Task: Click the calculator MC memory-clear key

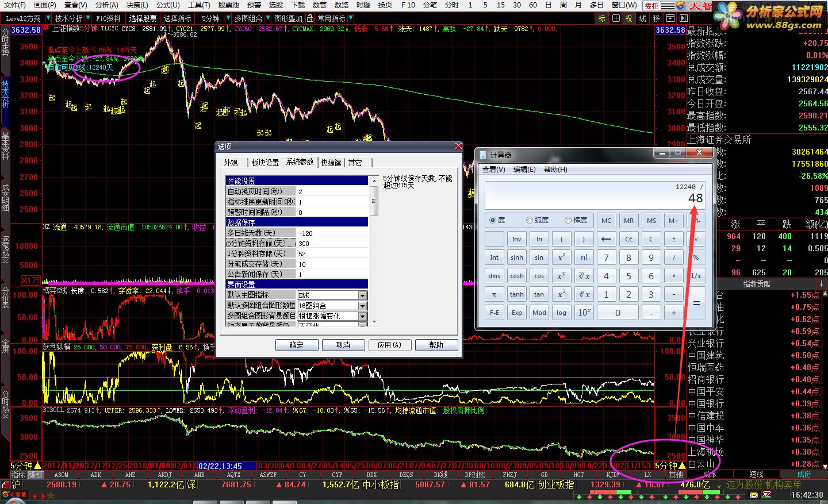Action: (606, 221)
